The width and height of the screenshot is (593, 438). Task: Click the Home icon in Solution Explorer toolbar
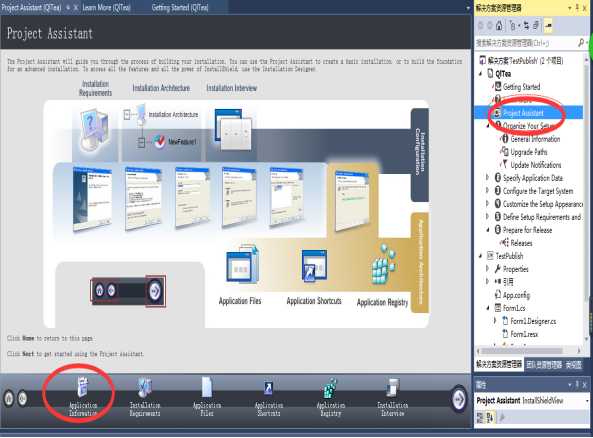pyautogui.click(x=499, y=26)
